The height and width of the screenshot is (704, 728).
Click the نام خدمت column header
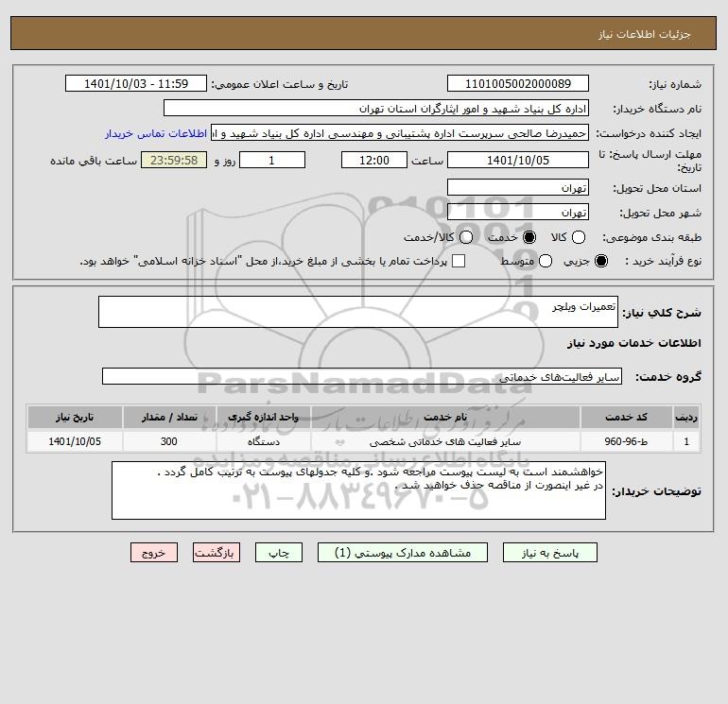click(445, 417)
